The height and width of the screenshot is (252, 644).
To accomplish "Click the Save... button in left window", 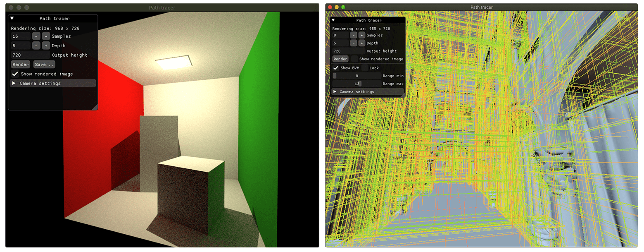I will [44, 64].
